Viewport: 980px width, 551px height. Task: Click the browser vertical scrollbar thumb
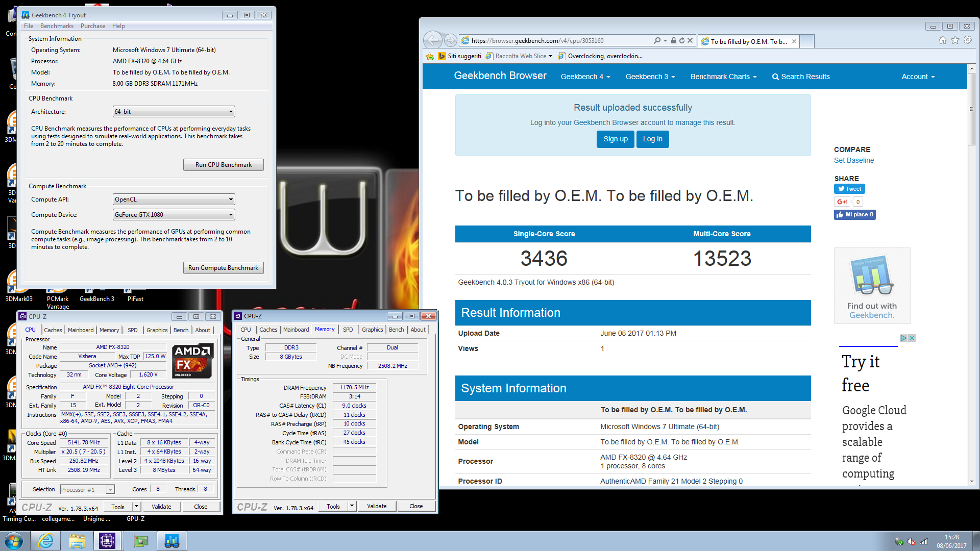tap(972, 109)
